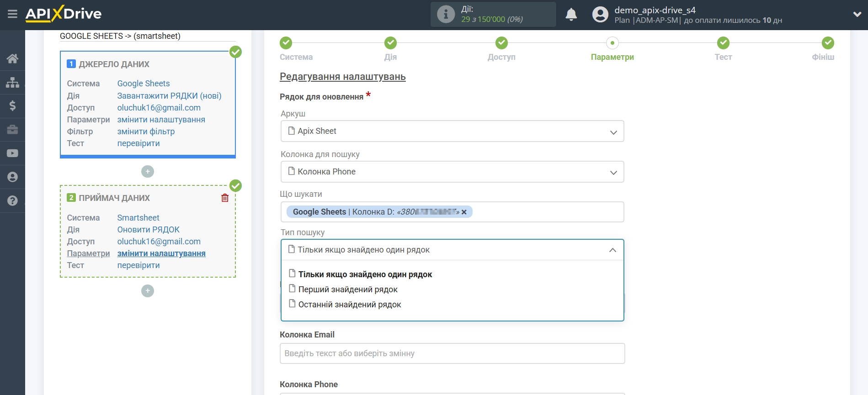This screenshot has height=395, width=868.
Task: Open the hamburger menu
Action: (12, 14)
